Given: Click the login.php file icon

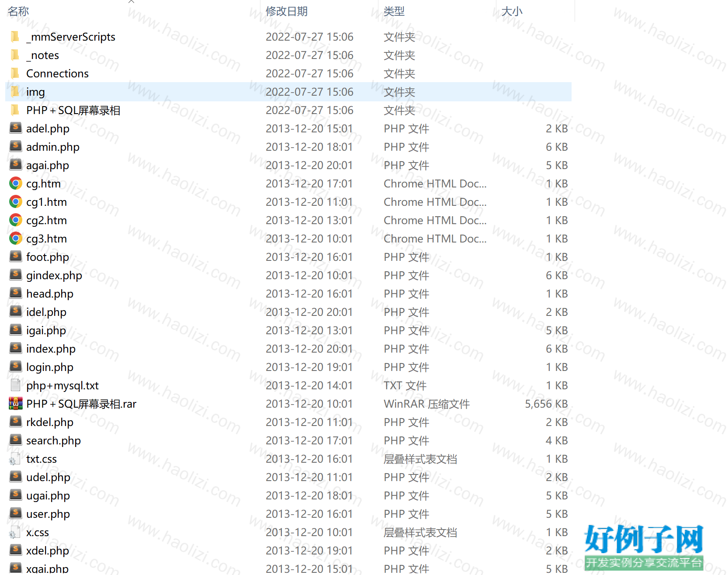Looking at the screenshot, I should pyautogui.click(x=16, y=366).
